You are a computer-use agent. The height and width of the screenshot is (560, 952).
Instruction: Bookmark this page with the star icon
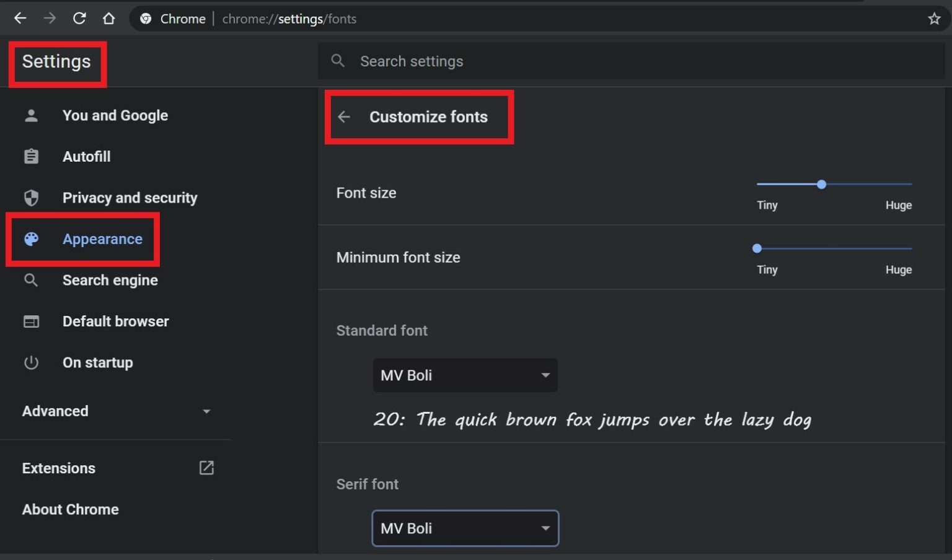click(x=933, y=18)
